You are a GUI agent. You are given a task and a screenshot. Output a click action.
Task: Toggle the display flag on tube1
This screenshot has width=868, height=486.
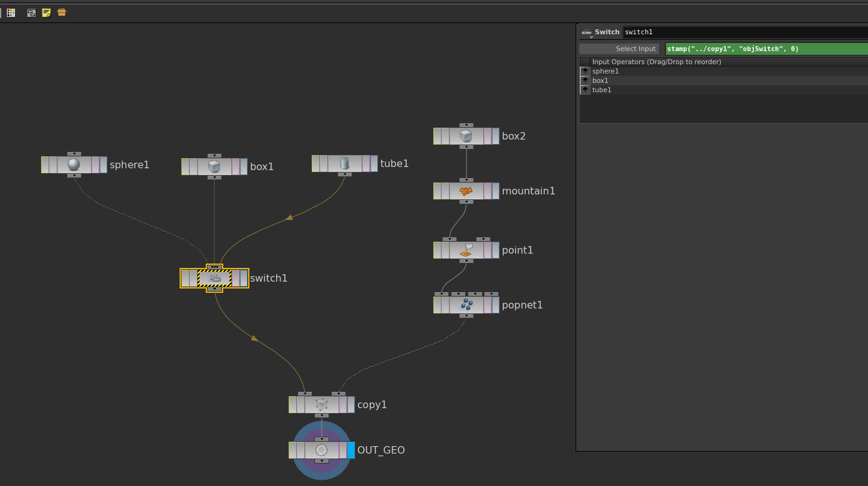374,163
